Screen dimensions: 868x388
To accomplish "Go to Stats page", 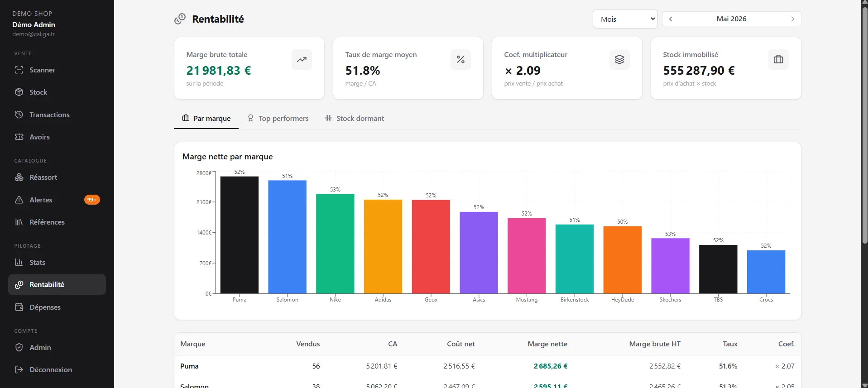I will [57, 263].
